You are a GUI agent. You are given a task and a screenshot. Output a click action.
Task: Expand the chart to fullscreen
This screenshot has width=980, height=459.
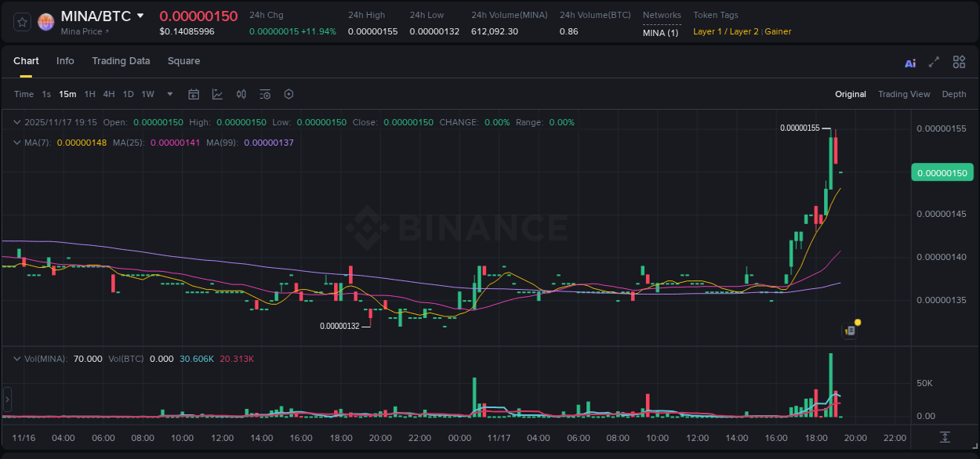coord(933,62)
